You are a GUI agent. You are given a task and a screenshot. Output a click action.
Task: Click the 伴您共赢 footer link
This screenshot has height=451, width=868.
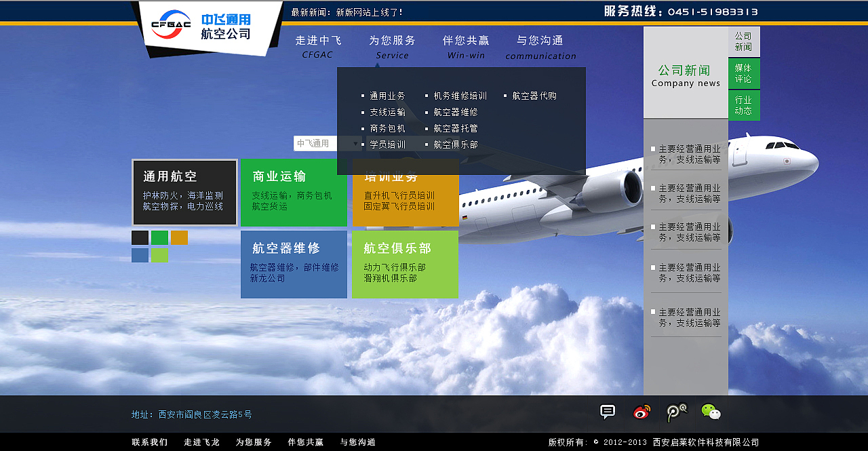click(x=306, y=442)
